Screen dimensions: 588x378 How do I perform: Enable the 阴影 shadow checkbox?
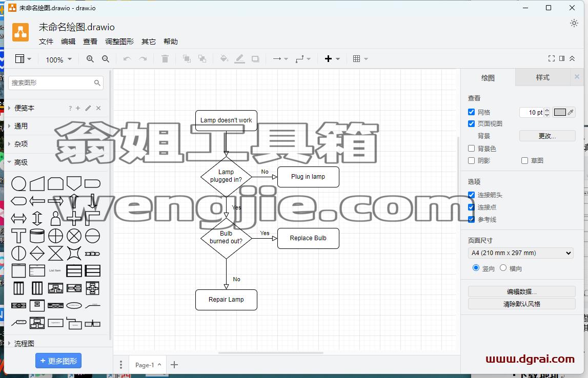(x=472, y=161)
